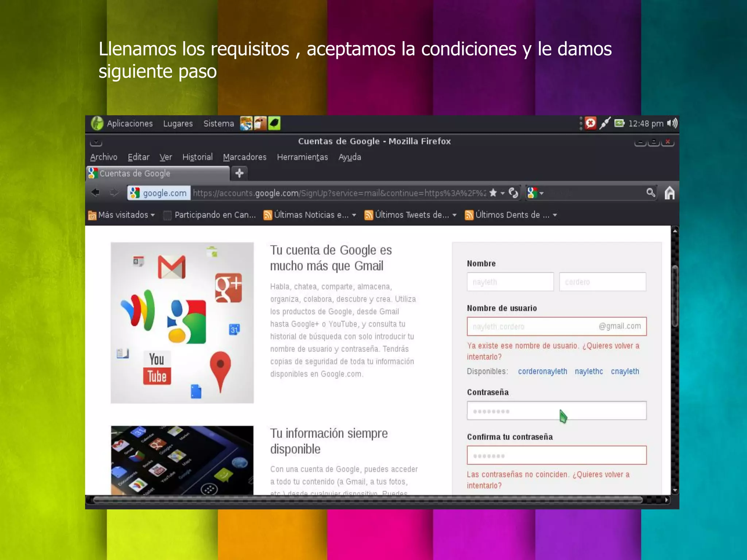747x560 pixels.
Task: Click the Google Wallet icon in illustration
Action: pyautogui.click(x=138, y=310)
